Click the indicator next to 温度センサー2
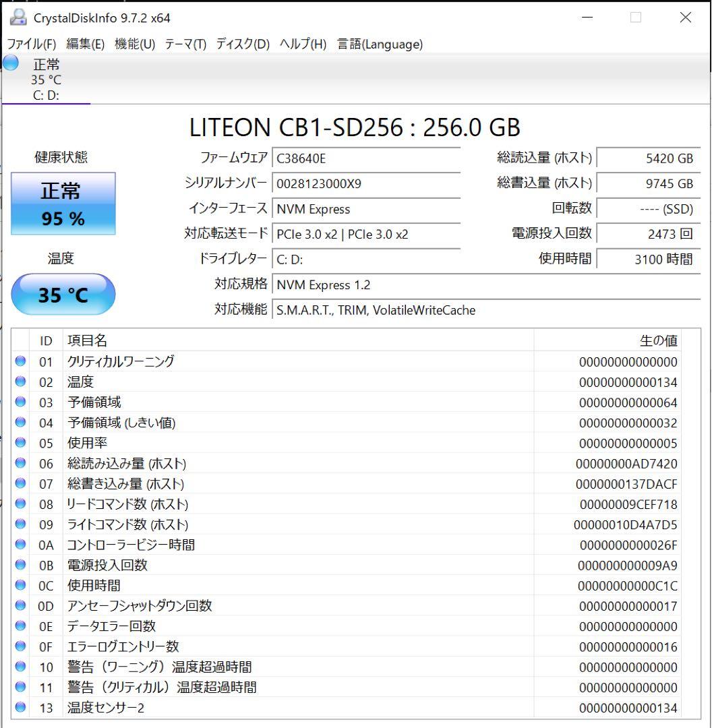 (20, 708)
